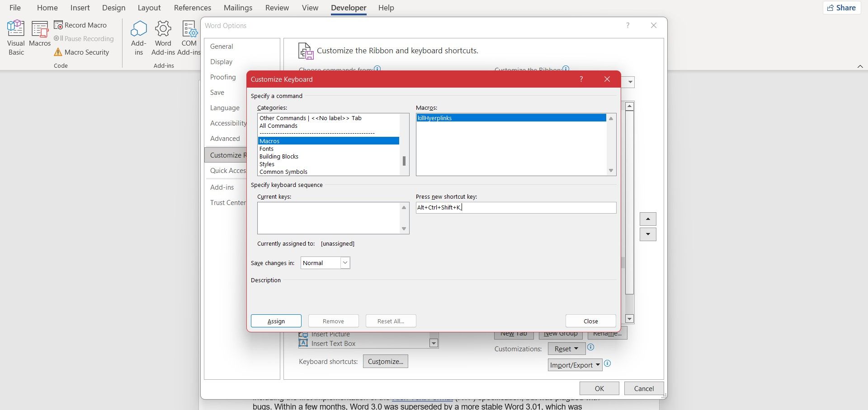This screenshot has width=868, height=410.
Task: Open the Add-ins options page
Action: [222, 187]
